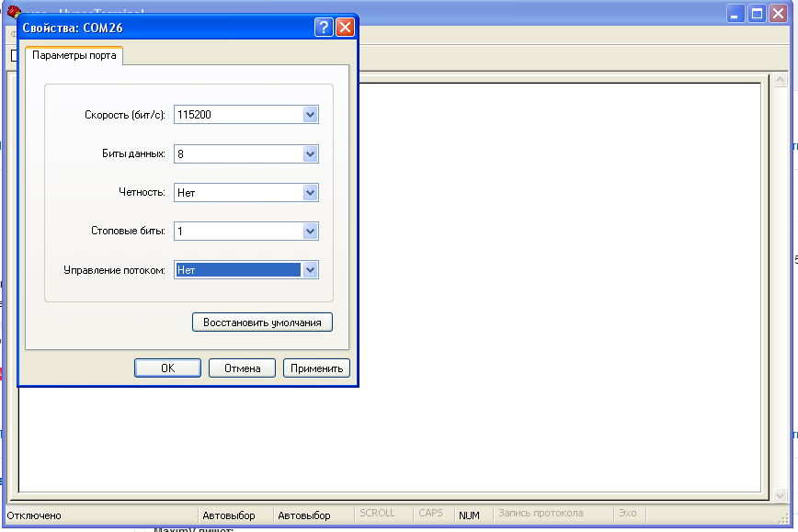
Task: Click the Применить (Apply) button
Action: point(316,368)
